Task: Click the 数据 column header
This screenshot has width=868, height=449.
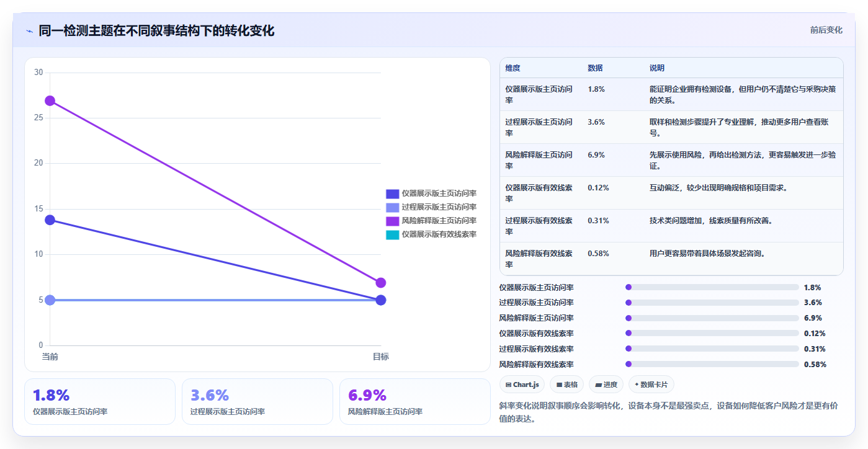Action: click(x=595, y=68)
